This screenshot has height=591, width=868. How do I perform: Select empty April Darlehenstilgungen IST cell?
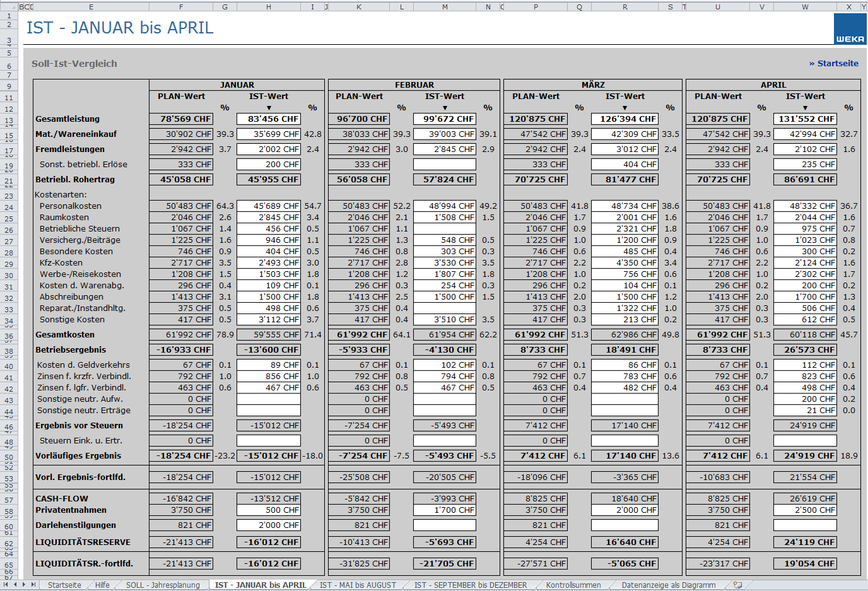805,525
